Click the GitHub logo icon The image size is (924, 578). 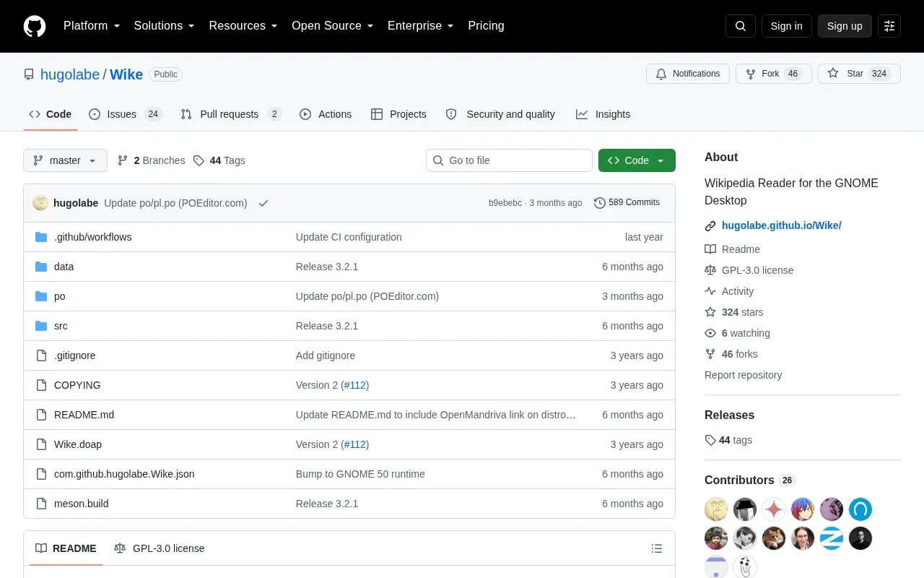[x=35, y=26]
